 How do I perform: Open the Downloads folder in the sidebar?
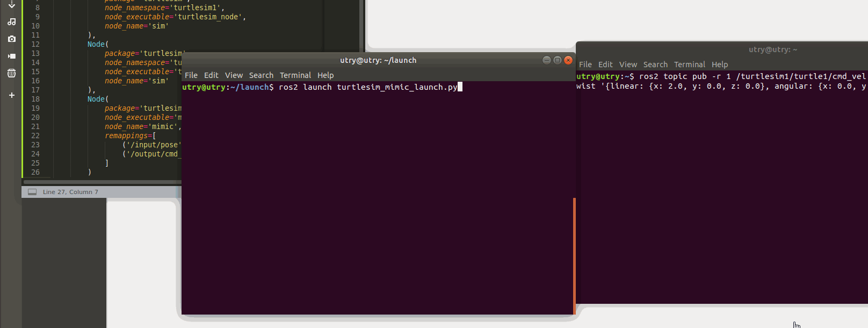[11, 4]
